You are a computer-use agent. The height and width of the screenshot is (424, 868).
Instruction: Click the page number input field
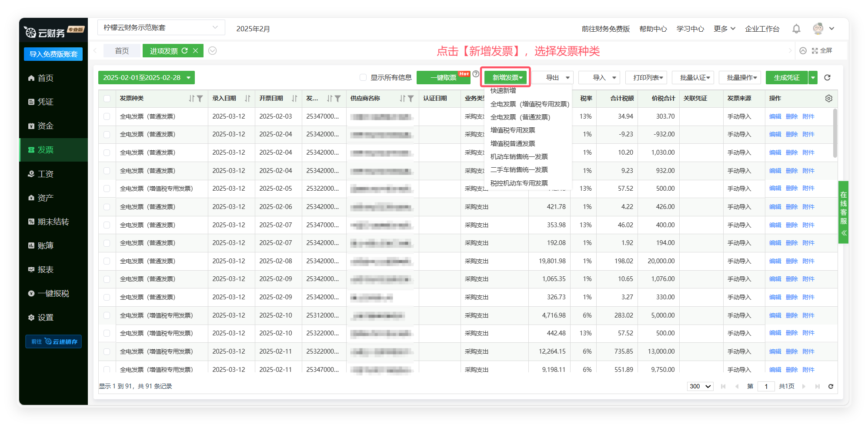coord(766,386)
